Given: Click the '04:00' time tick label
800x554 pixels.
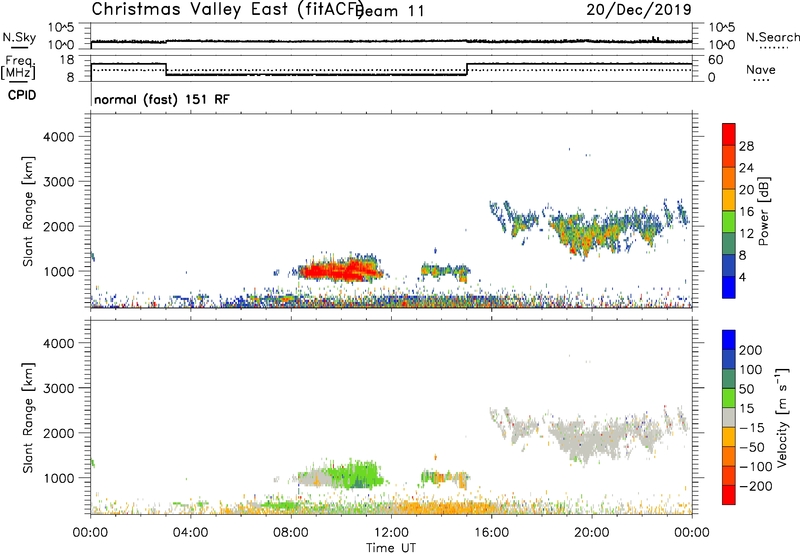Looking at the screenshot, I should pyautogui.click(x=191, y=533).
